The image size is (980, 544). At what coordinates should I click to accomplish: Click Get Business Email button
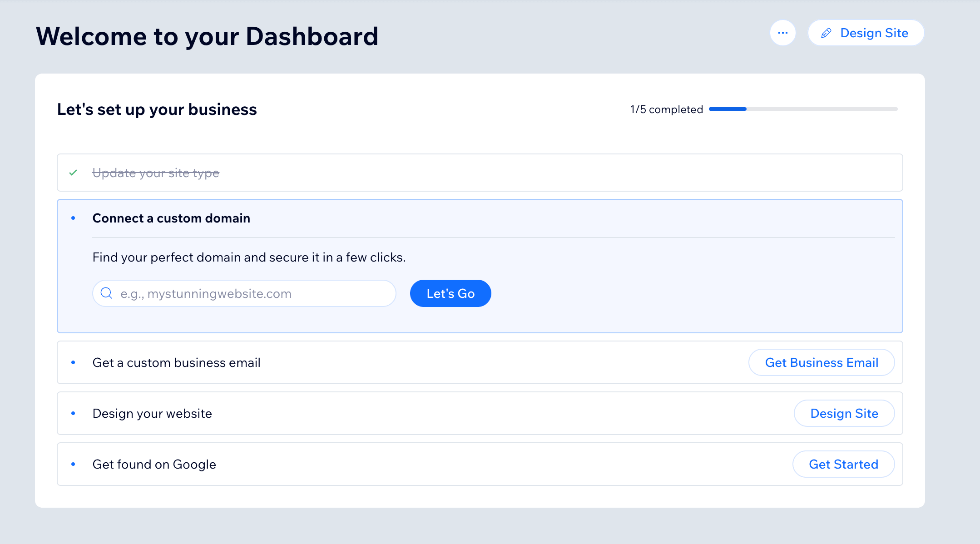point(822,362)
